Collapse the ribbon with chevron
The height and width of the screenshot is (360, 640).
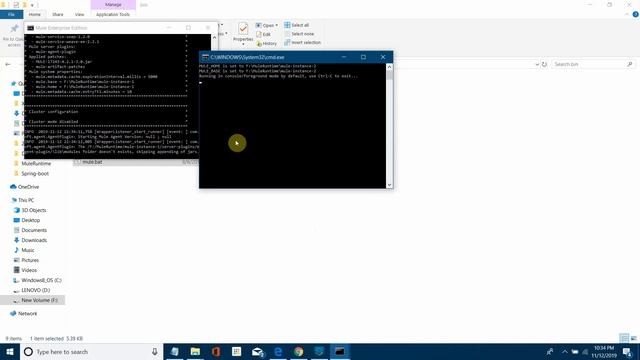pos(627,14)
